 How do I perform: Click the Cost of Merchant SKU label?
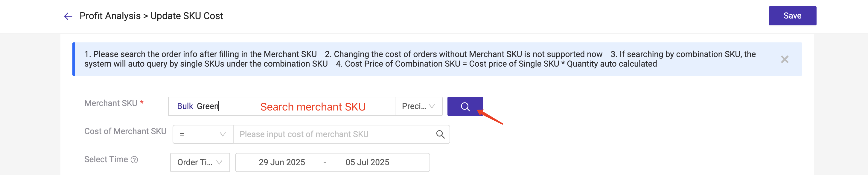click(125, 131)
